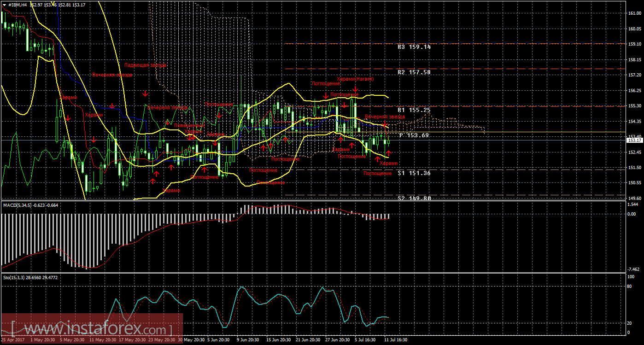This screenshot has width=644, height=345.
Task: Select the P 153.69 pivot label
Action: 414,135
